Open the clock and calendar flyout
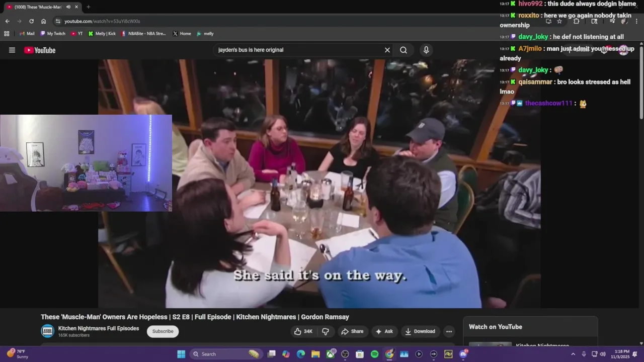 (620, 354)
